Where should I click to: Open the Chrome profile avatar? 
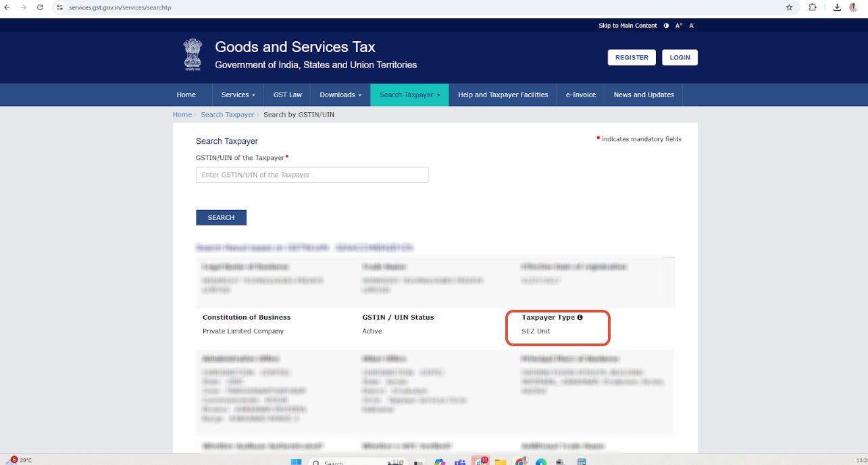pyautogui.click(x=853, y=7)
